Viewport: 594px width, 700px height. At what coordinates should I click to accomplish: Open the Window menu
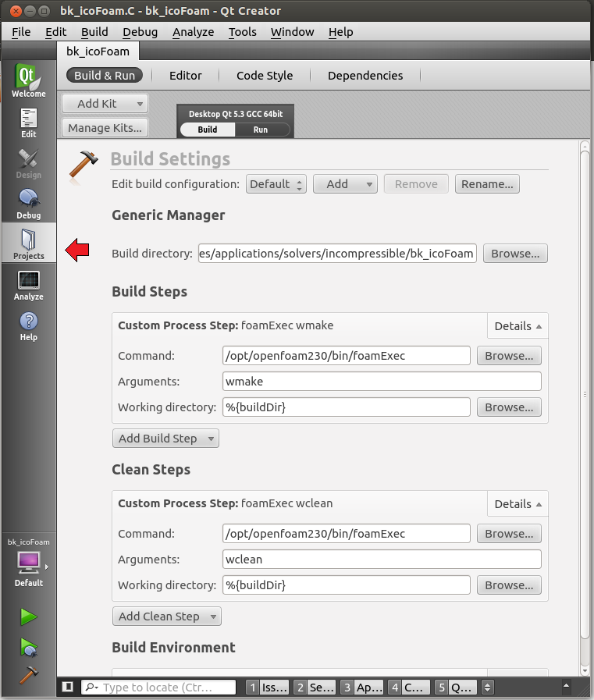[292, 32]
